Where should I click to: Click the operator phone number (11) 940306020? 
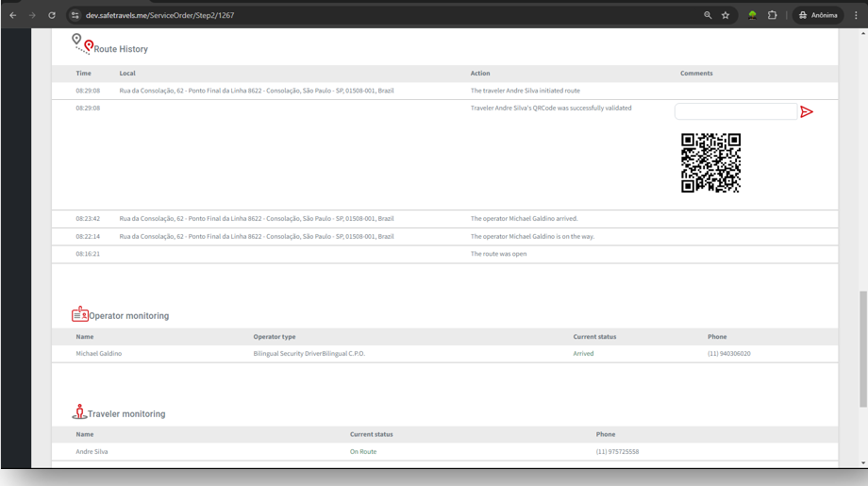(x=728, y=354)
